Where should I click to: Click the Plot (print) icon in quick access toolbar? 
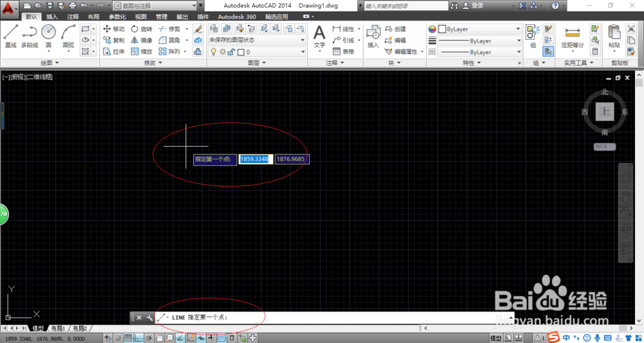(x=73, y=6)
